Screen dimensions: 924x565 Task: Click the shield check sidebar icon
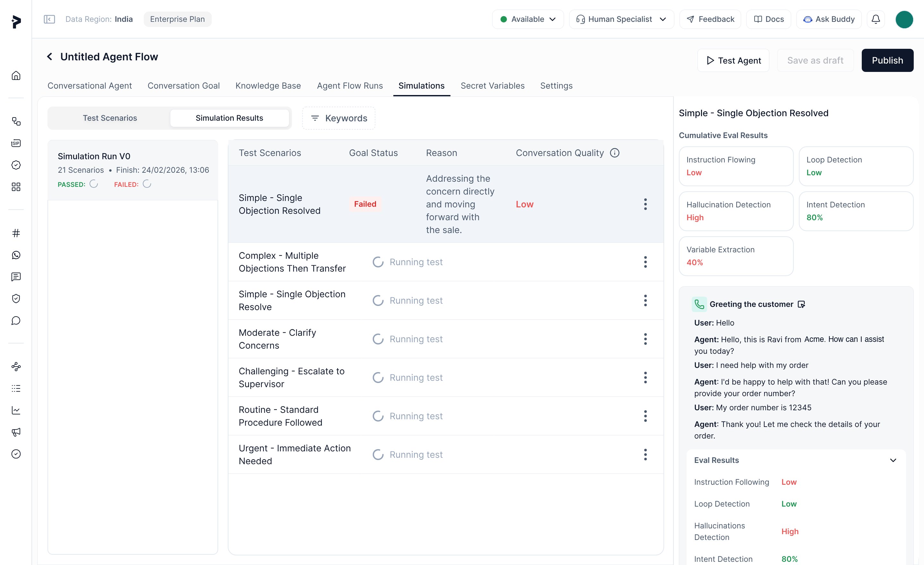point(16,299)
